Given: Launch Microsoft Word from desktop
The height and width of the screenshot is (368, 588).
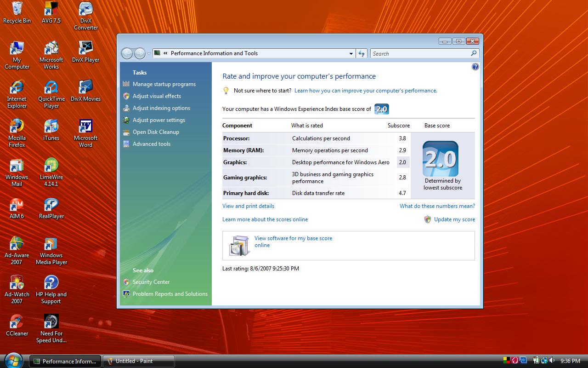Looking at the screenshot, I should (86, 133).
